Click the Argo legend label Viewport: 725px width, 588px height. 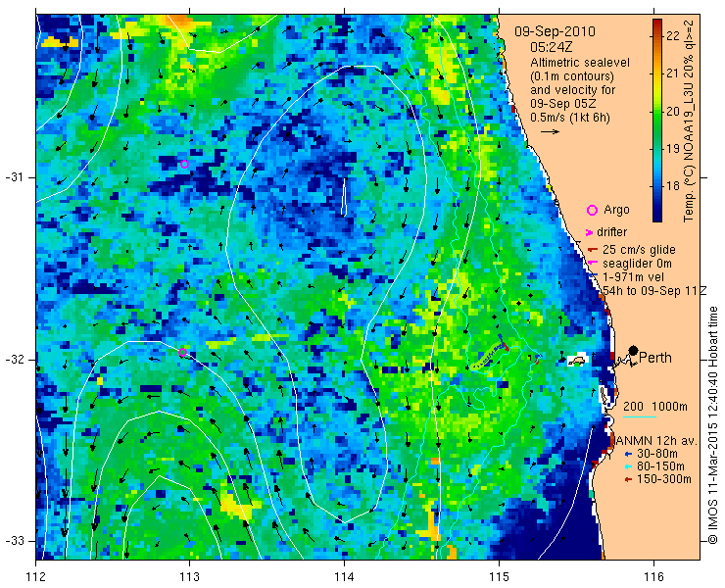[616, 210]
